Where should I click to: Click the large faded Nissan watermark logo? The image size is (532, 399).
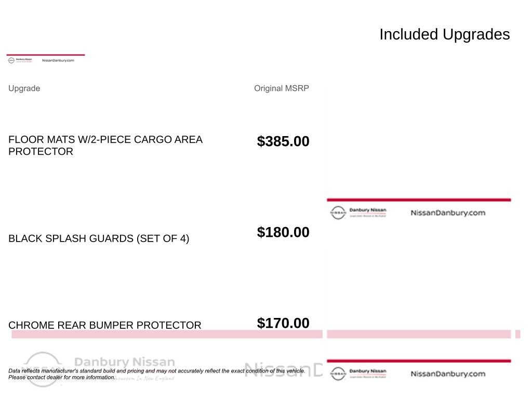(x=42, y=369)
